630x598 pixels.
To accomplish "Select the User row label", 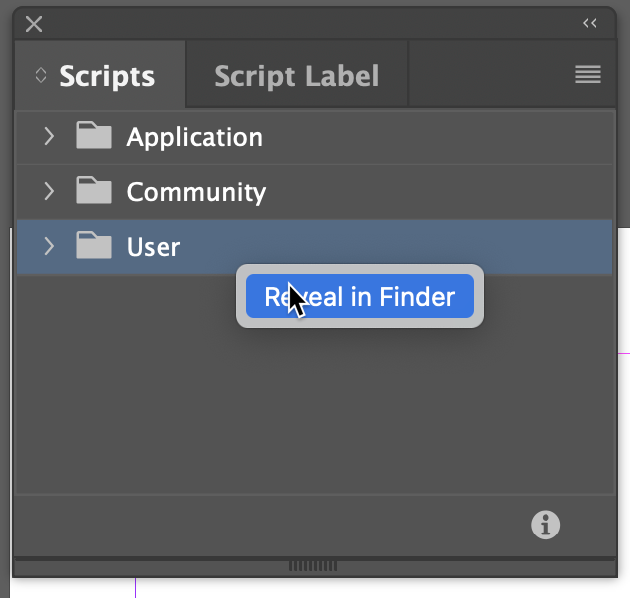I will (153, 246).
